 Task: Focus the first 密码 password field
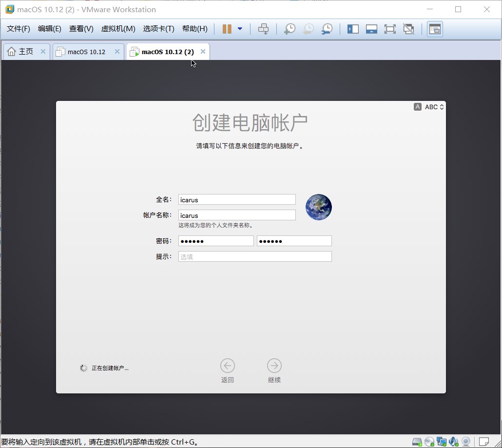216,241
